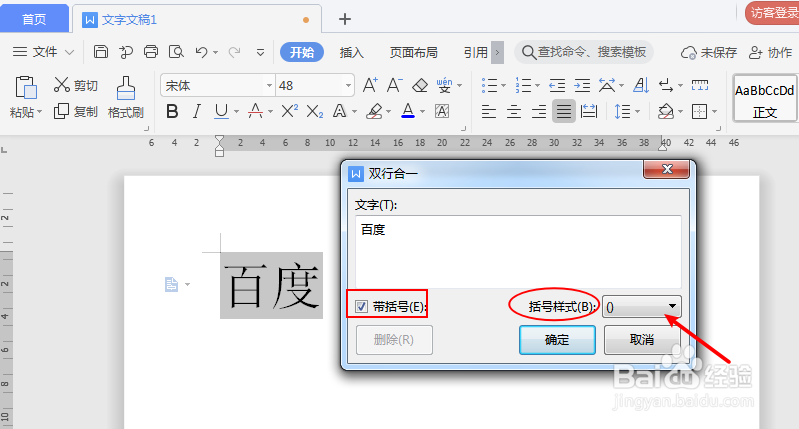Click the Save icon in quick toolbar
Image resolution: width=799 pixels, height=429 pixels.
[101, 52]
